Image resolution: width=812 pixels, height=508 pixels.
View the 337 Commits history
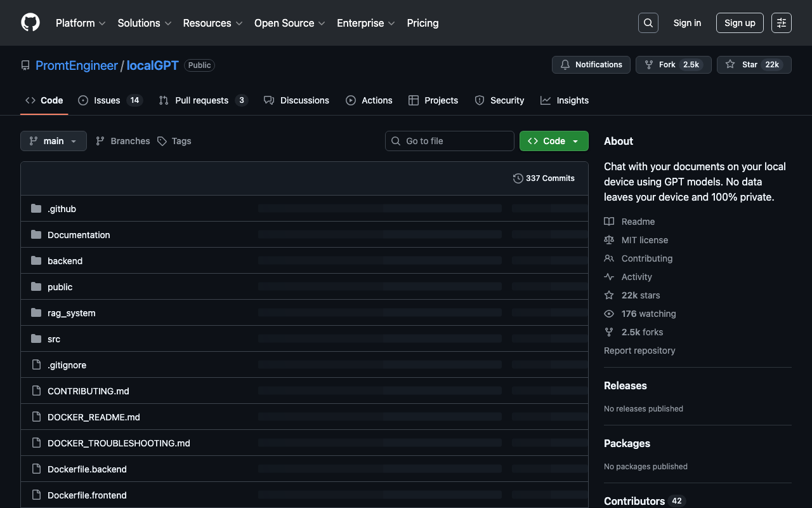(x=544, y=178)
